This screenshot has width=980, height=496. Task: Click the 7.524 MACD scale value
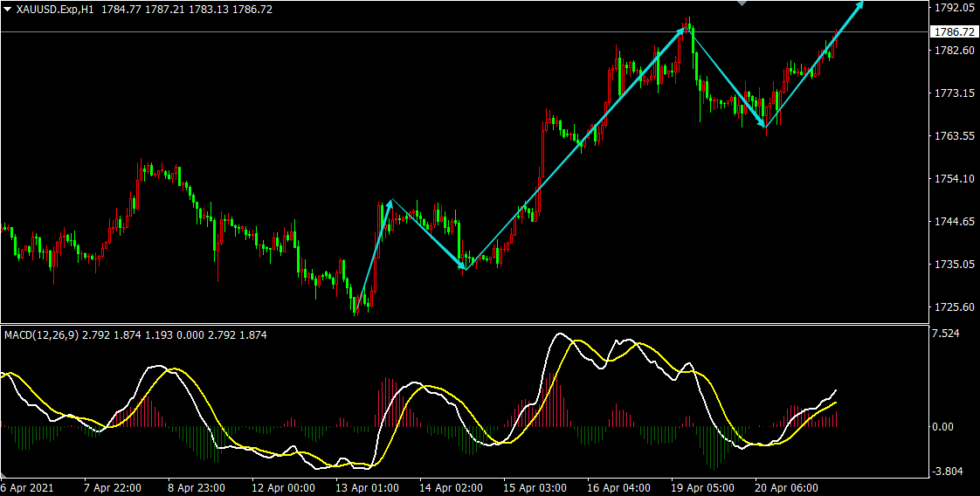[947, 334]
